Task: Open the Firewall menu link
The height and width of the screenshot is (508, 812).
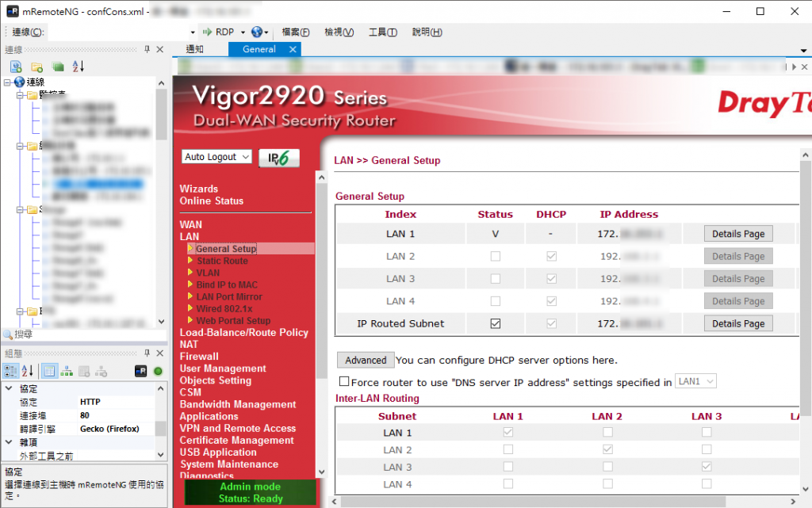Action: 199,356
